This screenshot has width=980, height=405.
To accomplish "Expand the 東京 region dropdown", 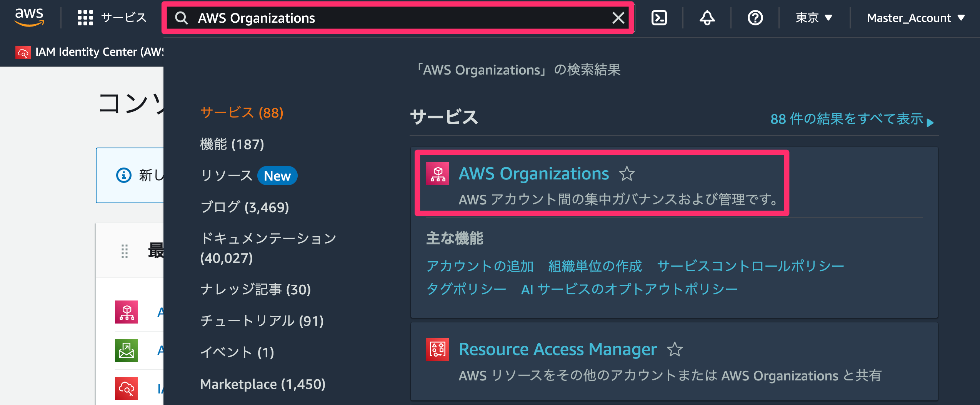I will 814,18.
